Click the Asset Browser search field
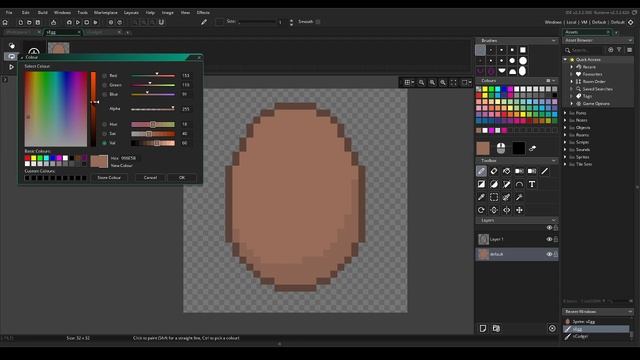The height and width of the screenshot is (360, 640). pos(587,50)
